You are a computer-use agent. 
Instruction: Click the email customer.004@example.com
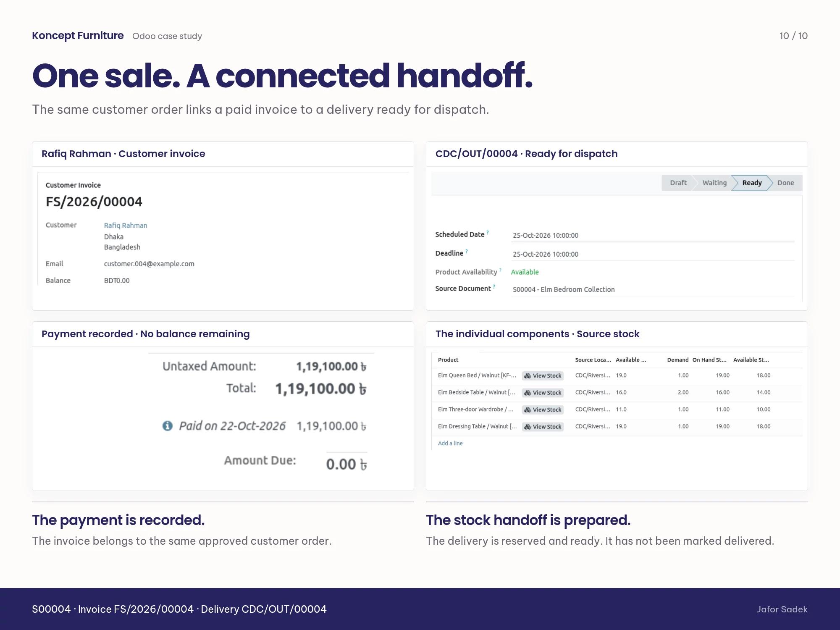point(149,264)
